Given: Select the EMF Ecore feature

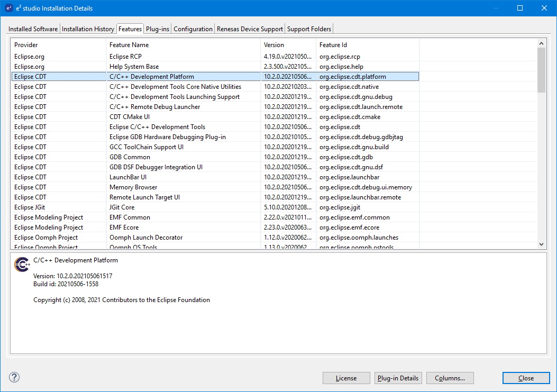Looking at the screenshot, I should pyautogui.click(x=215, y=227).
